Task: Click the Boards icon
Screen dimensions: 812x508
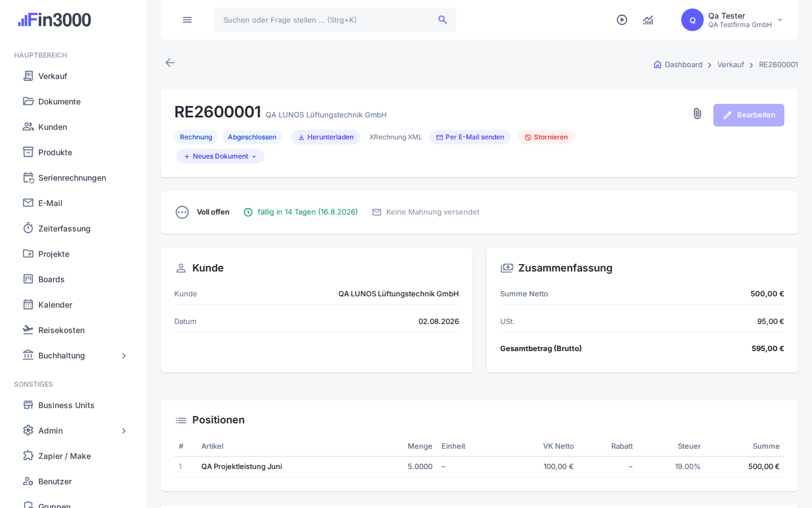Action: [28, 279]
